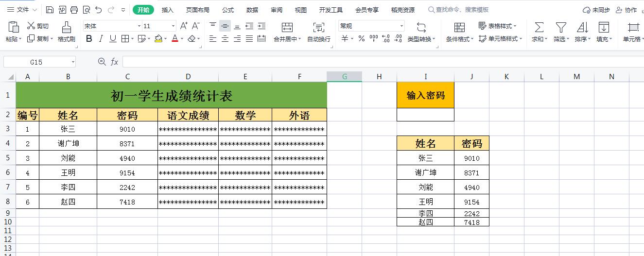Apply yellow fill color to cell

point(158,39)
